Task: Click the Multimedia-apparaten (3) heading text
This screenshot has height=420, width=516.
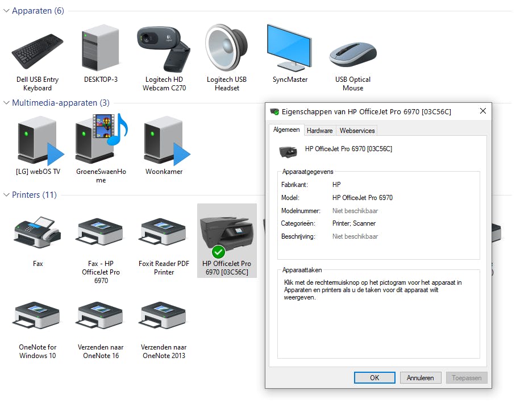Action: 61,103
